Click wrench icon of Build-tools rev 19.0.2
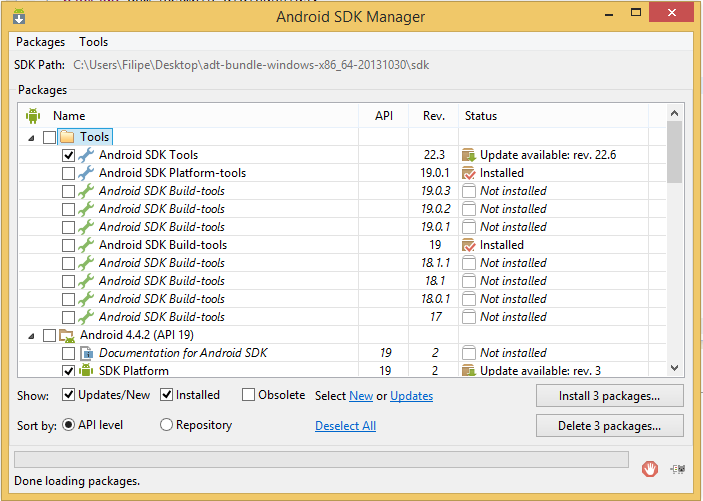 86,209
